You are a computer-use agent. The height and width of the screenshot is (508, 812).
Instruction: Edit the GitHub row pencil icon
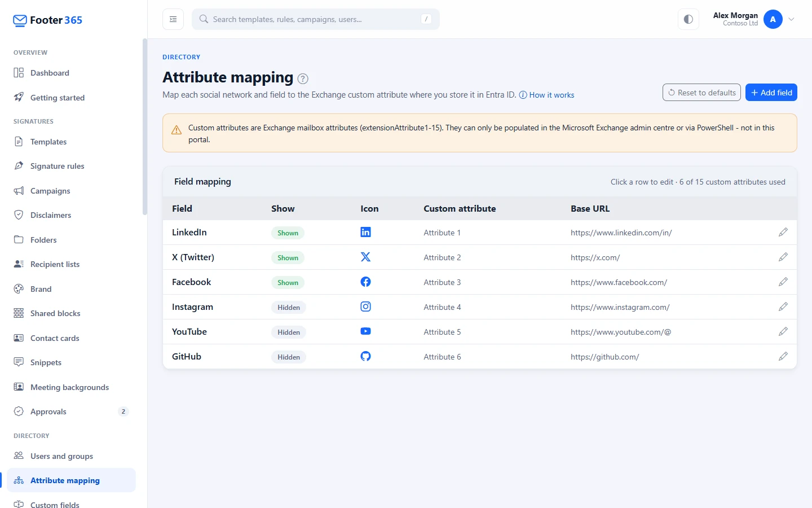(x=783, y=357)
